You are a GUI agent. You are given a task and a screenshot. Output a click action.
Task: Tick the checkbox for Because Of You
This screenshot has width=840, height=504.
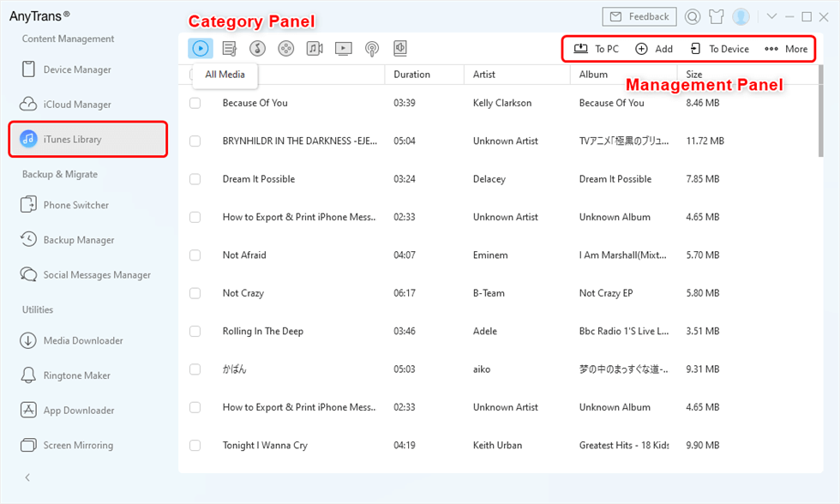tap(195, 103)
